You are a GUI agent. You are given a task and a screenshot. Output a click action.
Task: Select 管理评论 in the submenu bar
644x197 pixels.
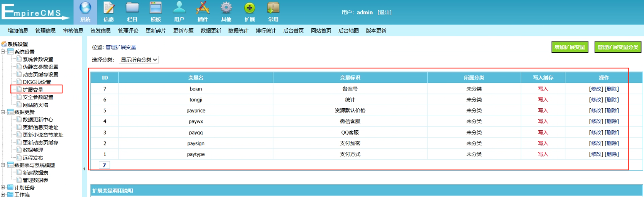coord(128,30)
